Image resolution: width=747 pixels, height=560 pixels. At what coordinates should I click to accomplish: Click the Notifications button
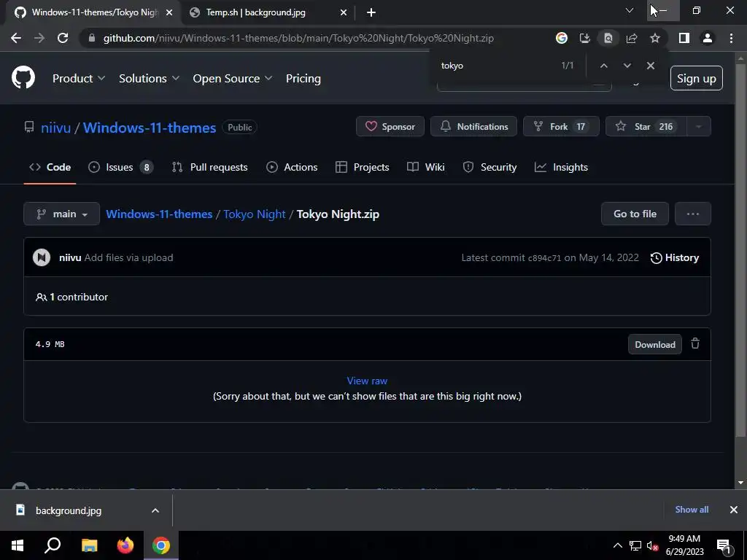(473, 127)
